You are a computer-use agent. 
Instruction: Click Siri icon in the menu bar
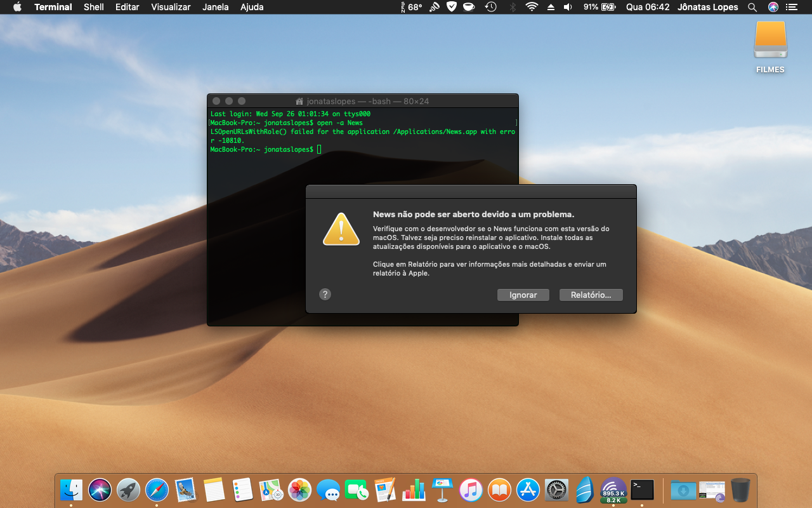[x=773, y=7]
